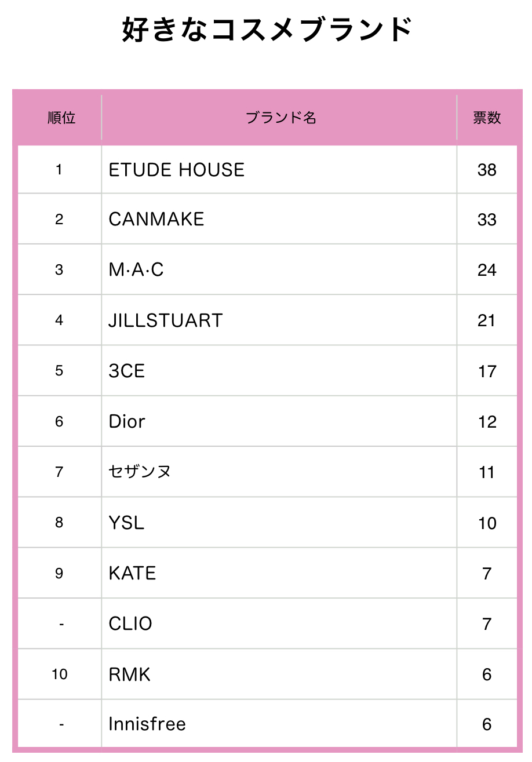532x762 pixels.
Task: Select the CANMAKE row
Action: 267,219
